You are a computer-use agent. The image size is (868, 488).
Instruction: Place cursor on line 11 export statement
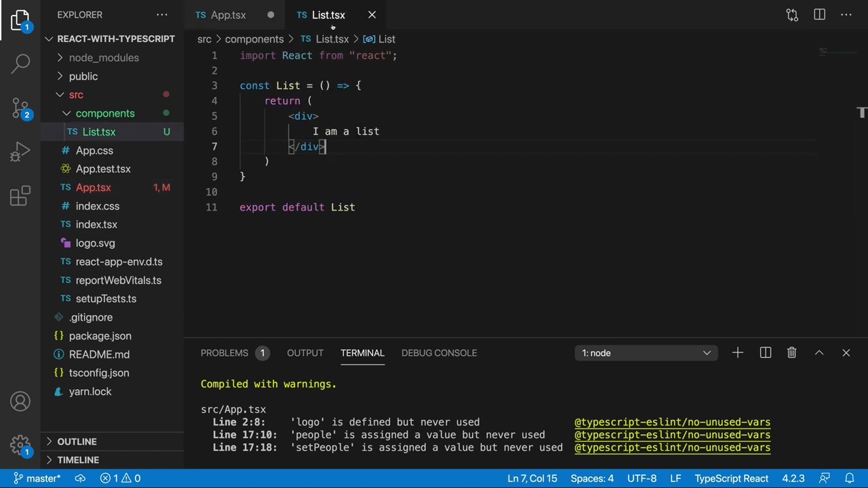(x=297, y=207)
